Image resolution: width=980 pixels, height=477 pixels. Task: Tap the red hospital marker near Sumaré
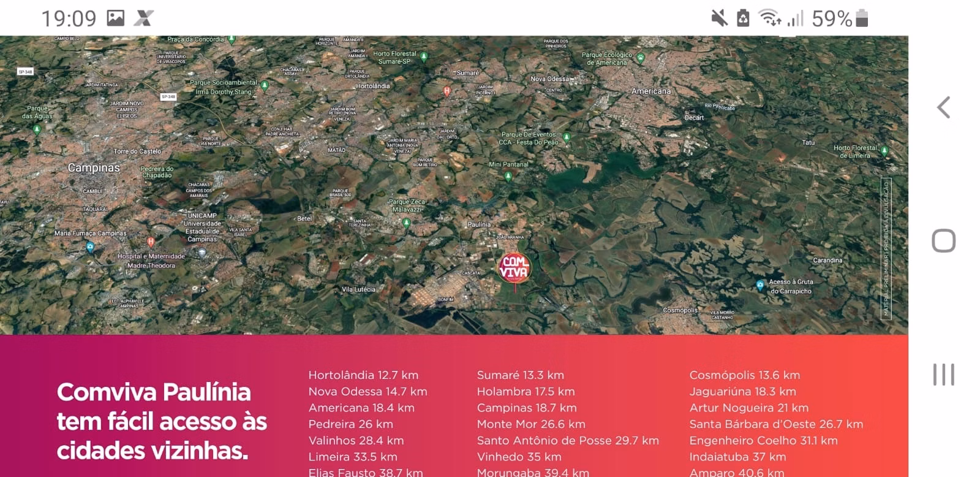(447, 91)
